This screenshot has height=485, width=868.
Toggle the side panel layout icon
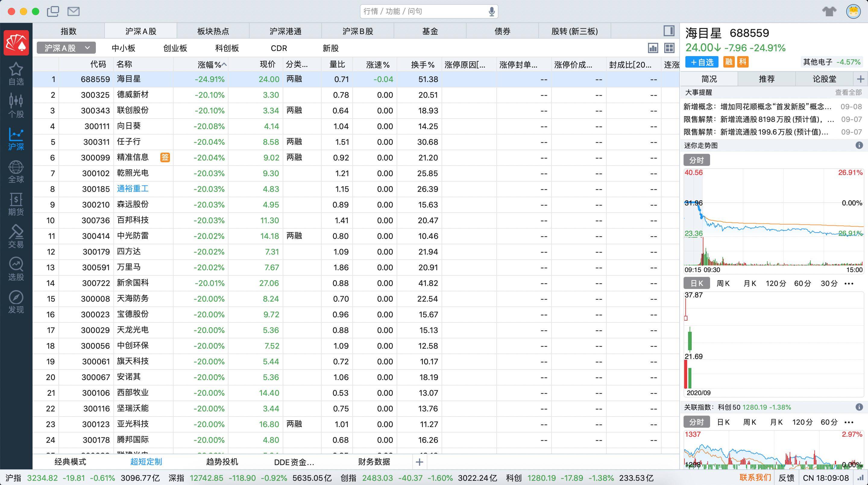[x=669, y=31]
